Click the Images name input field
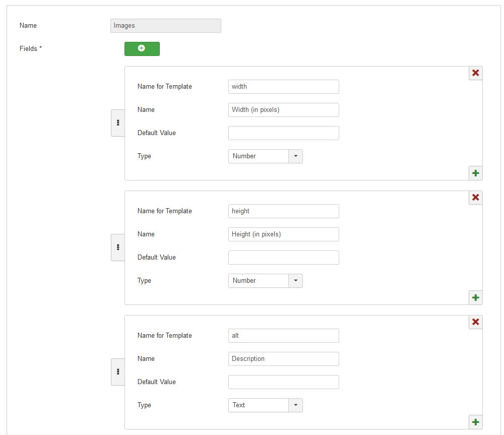 (165, 26)
